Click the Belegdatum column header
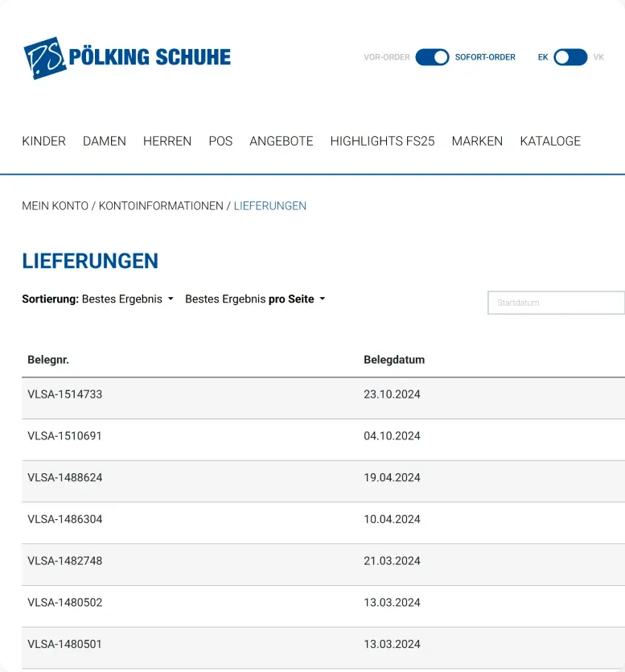The image size is (625, 672). pos(394,360)
